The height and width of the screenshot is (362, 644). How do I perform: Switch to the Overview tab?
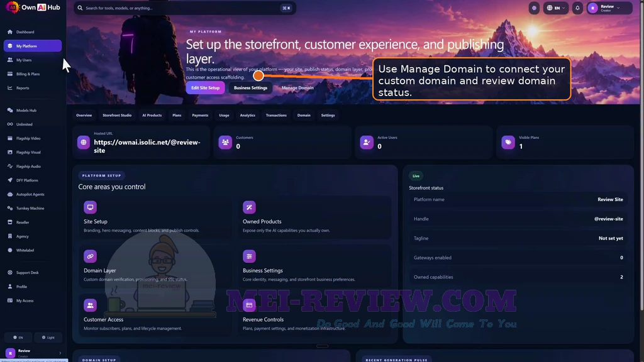click(x=84, y=116)
